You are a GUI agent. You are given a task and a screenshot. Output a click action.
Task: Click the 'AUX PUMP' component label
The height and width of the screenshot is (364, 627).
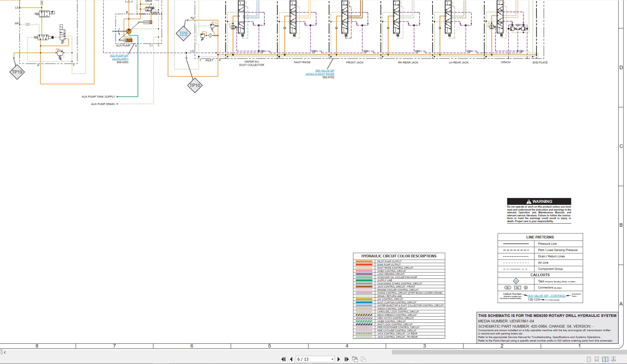click(123, 46)
